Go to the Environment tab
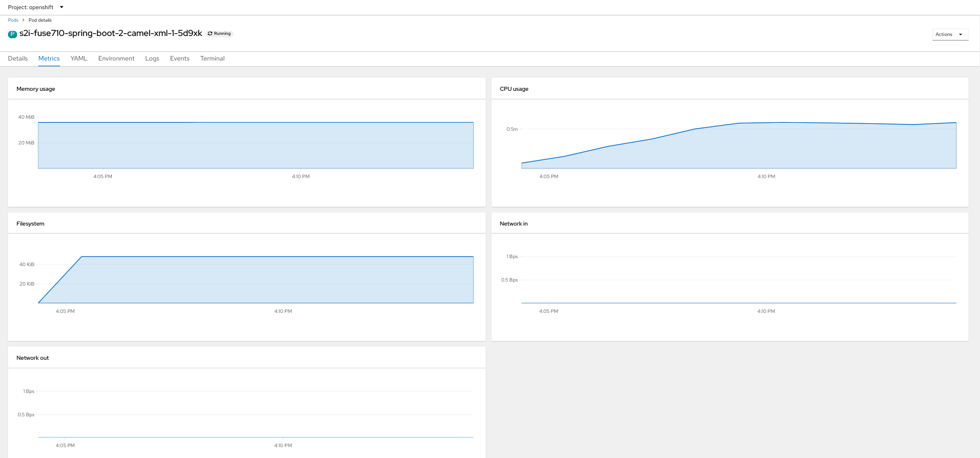The image size is (980, 458). (x=116, y=58)
